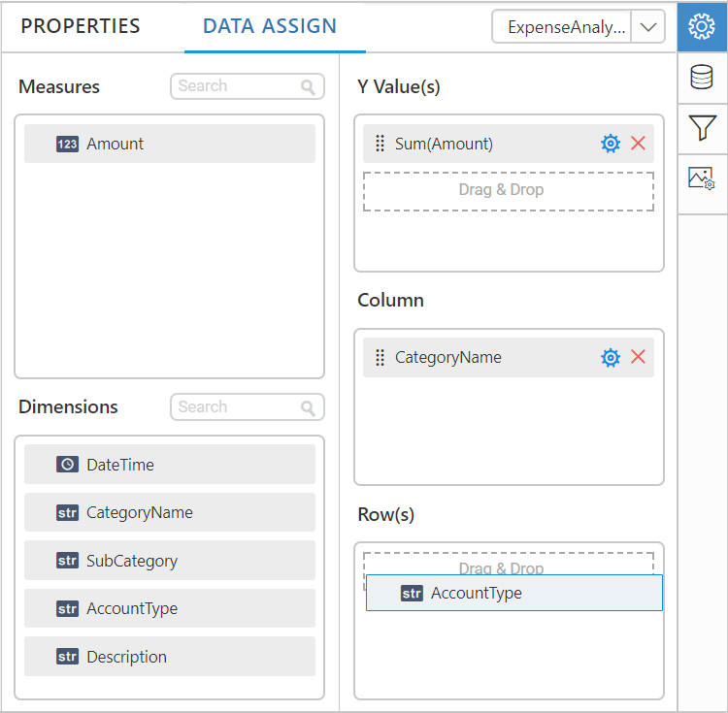The height and width of the screenshot is (713, 728).
Task: Select the DateTime dimension field
Action: [169, 465]
